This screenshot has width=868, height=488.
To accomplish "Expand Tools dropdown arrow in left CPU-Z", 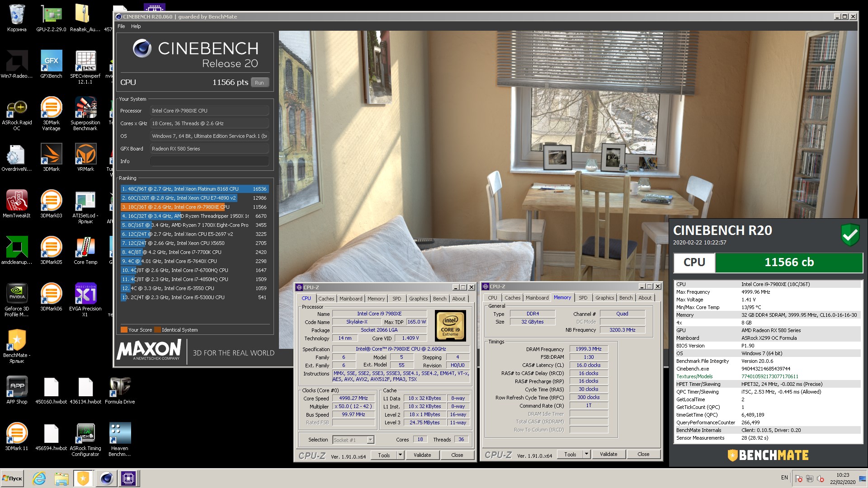I will tap(400, 455).
